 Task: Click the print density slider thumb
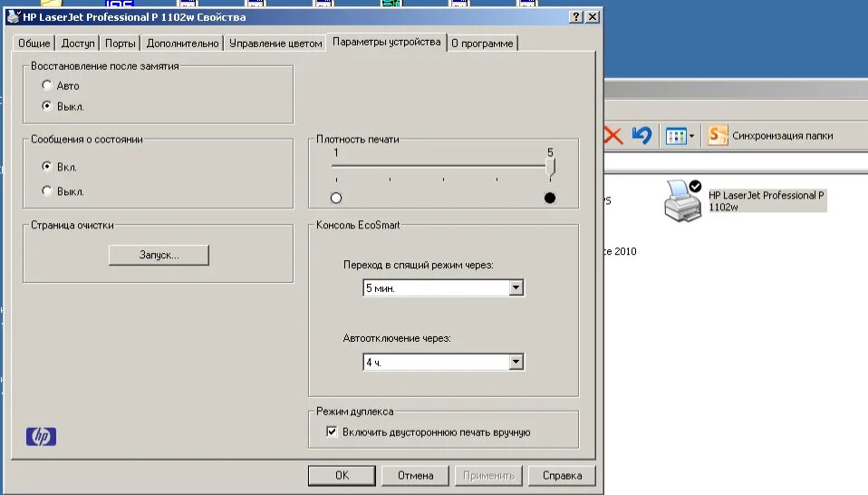550,168
